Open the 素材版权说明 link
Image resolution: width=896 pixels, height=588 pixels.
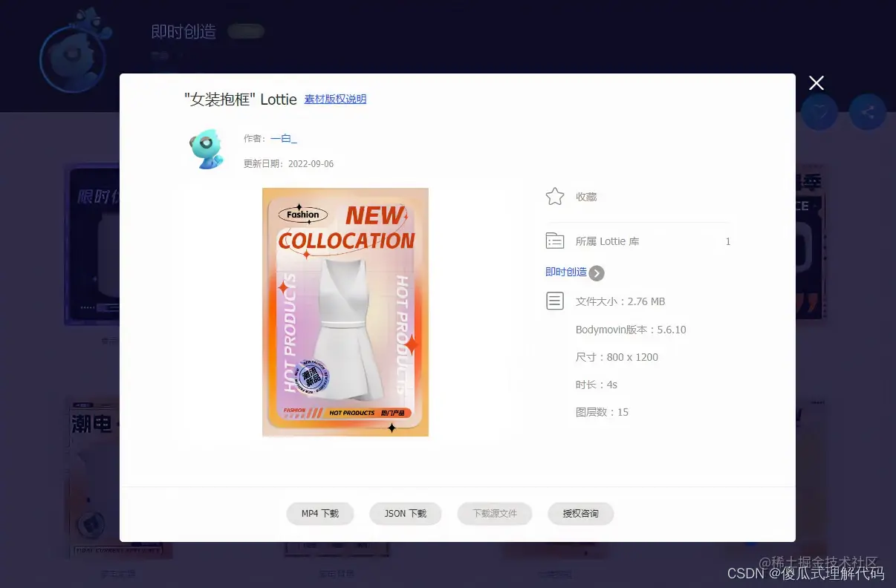335,99
